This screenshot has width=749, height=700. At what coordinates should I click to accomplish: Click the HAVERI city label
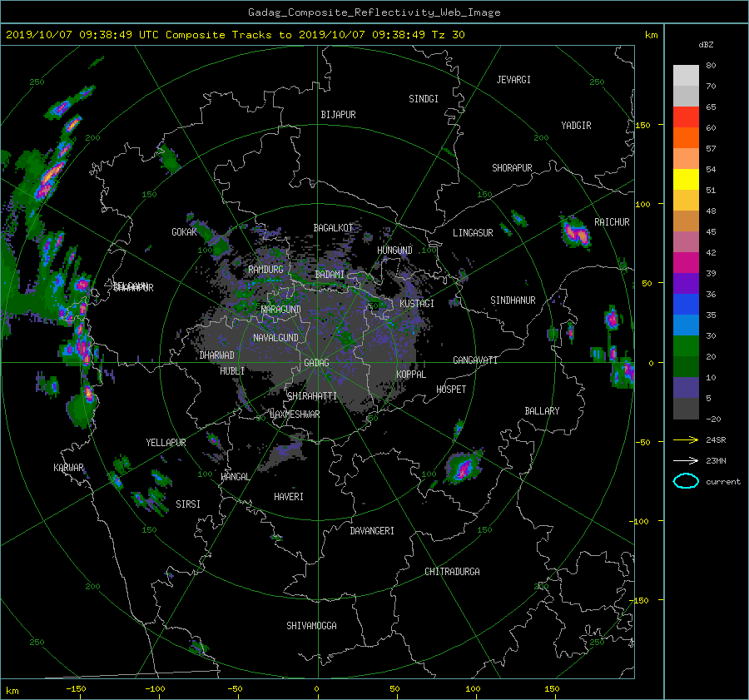(289, 497)
